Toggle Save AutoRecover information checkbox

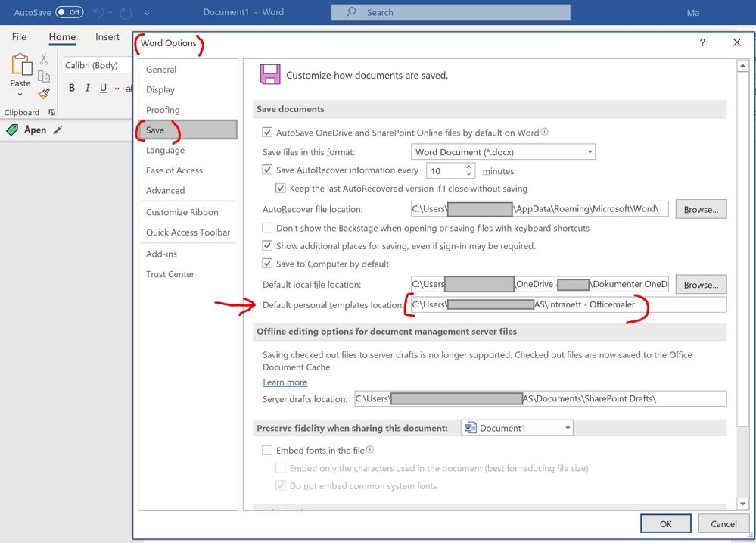coord(267,170)
